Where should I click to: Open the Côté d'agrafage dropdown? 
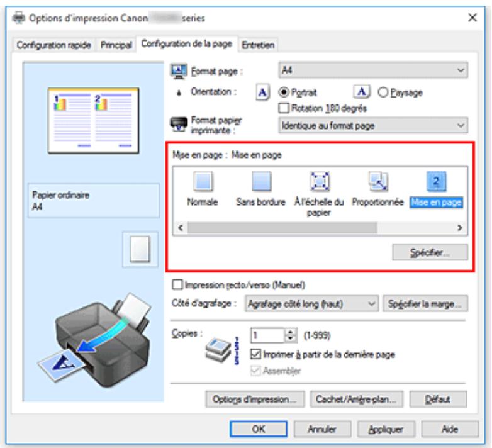[311, 304]
